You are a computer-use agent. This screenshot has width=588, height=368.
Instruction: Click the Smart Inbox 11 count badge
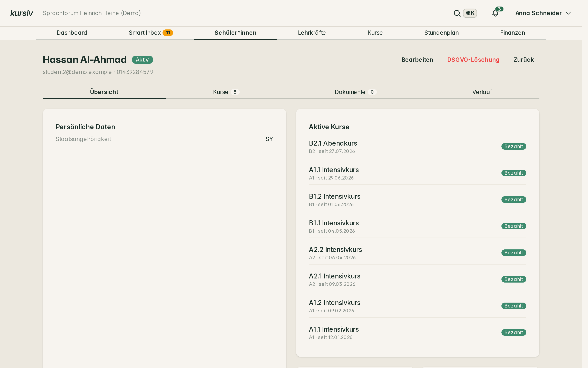[x=168, y=33]
